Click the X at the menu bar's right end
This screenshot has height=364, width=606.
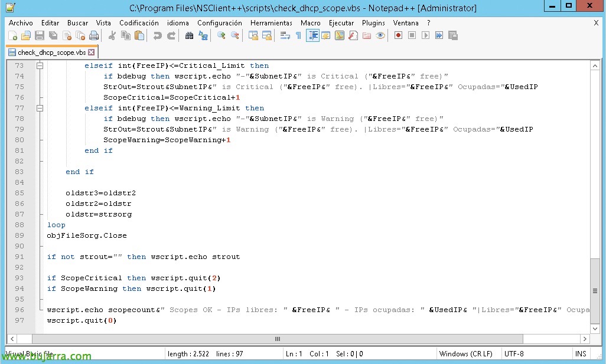tap(596, 23)
